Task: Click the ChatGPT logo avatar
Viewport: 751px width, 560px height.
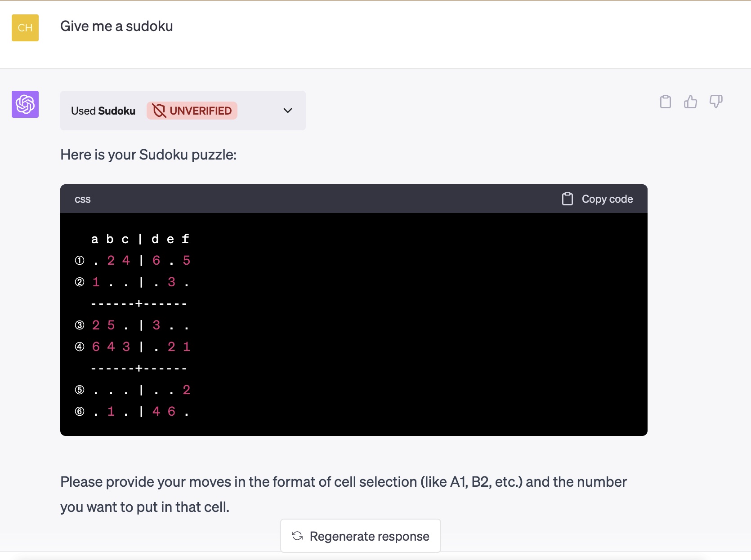Action: [x=25, y=104]
